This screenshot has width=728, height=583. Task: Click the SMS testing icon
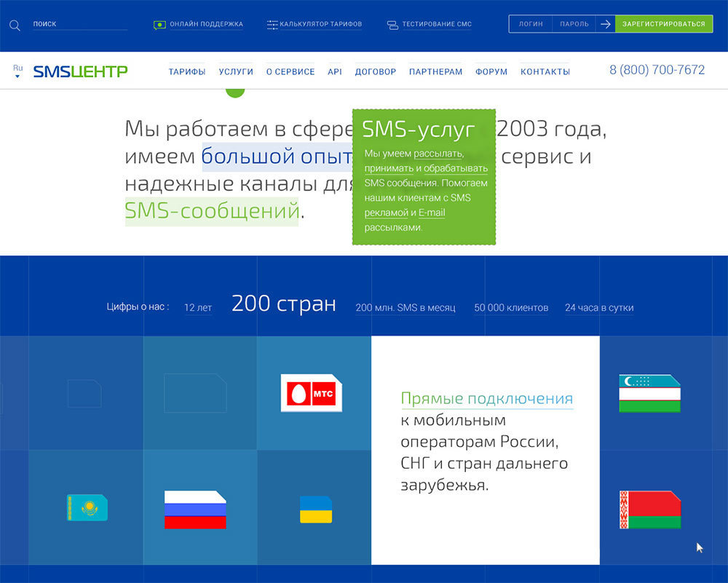coord(392,25)
